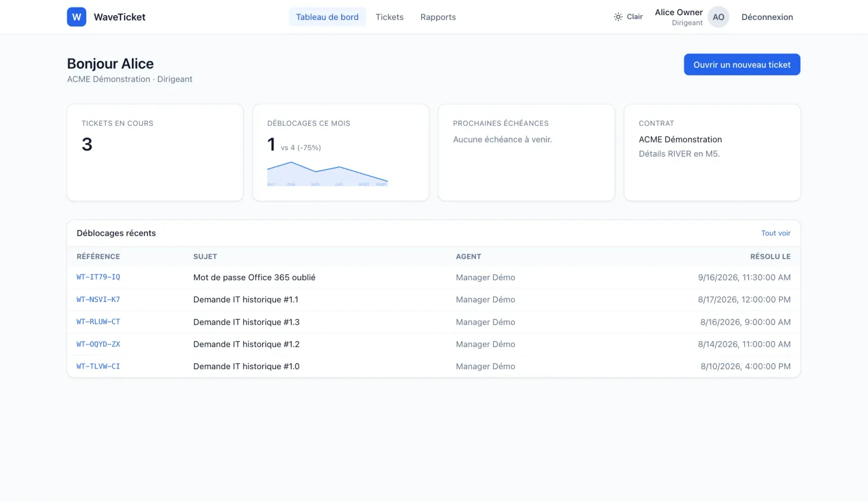Click subject Demande IT historique #1.1
Image resolution: width=868 pixels, height=502 pixels.
coord(246,300)
